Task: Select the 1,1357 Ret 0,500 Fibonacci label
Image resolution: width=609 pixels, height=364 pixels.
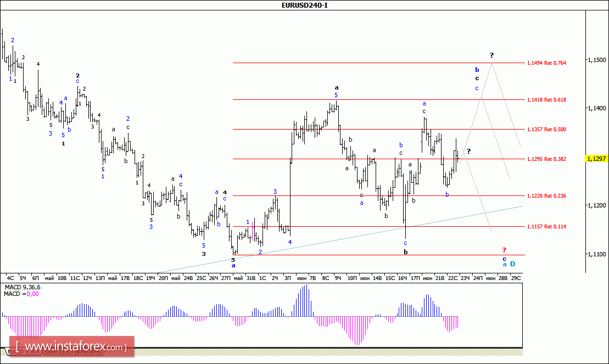Action: [x=546, y=130]
